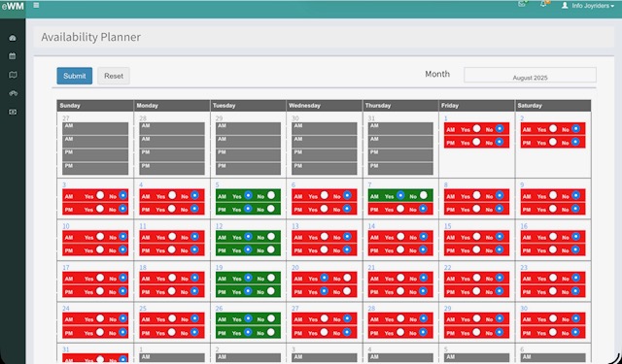Screen dimensions: 622x364
Task: Select AM Yes for Thursday August 28
Action: [400, 318]
